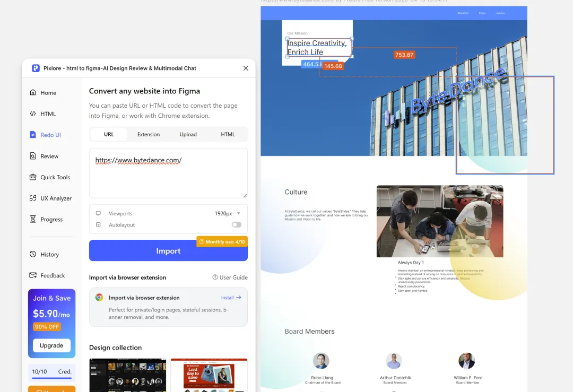This screenshot has width=573, height=392.
Task: Switch to the URL tab
Action: [x=109, y=134]
